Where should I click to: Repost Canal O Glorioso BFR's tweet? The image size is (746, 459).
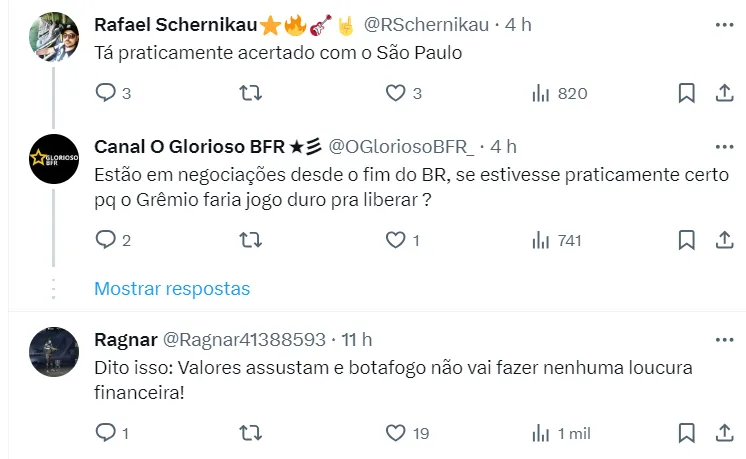point(252,240)
